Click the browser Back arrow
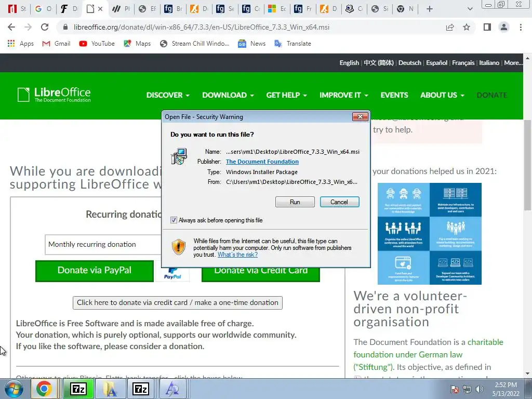The image size is (532, 399). [x=11, y=27]
